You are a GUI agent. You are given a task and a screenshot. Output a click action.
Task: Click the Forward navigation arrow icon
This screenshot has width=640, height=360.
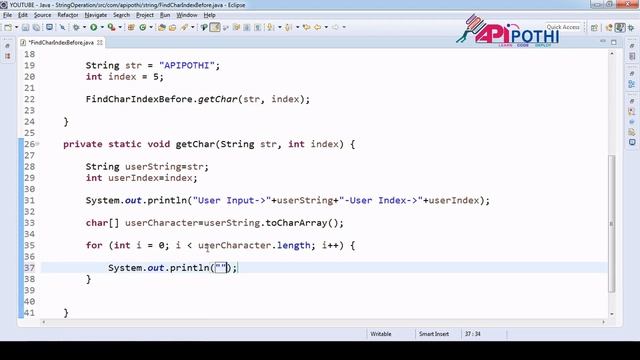click(335, 27)
